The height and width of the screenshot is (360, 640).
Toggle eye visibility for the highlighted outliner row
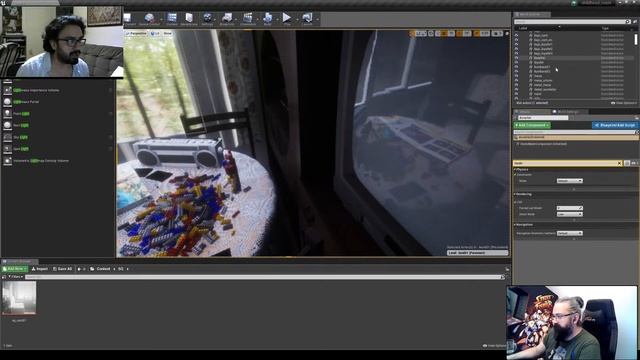coord(517,58)
